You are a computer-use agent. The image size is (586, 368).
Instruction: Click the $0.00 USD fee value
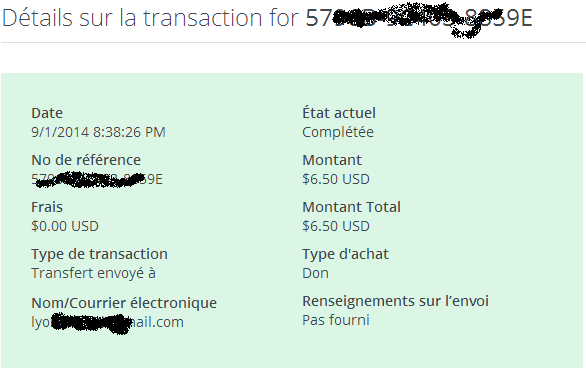[65, 226]
